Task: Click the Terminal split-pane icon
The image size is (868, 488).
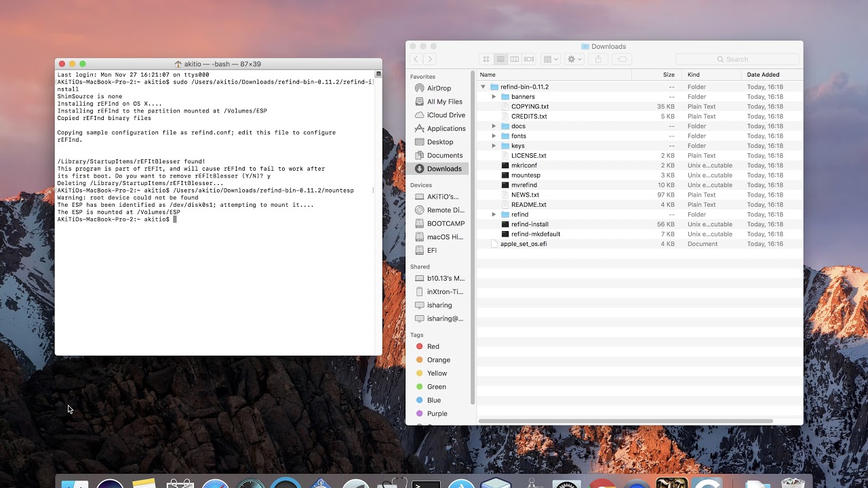Action: pyautogui.click(x=378, y=74)
